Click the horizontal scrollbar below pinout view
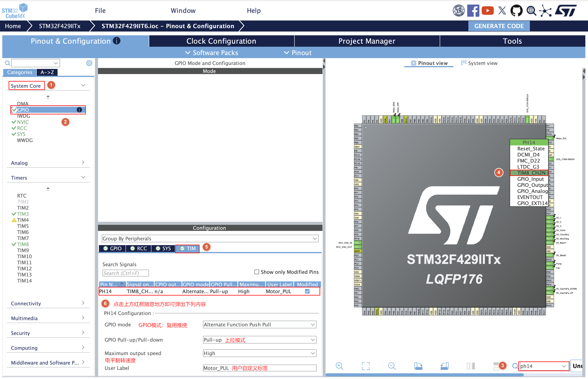This screenshot has width=588, height=379. [424, 375]
